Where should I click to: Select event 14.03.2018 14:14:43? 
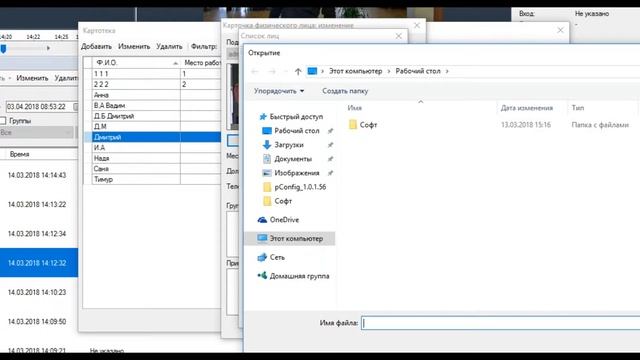pos(37,175)
